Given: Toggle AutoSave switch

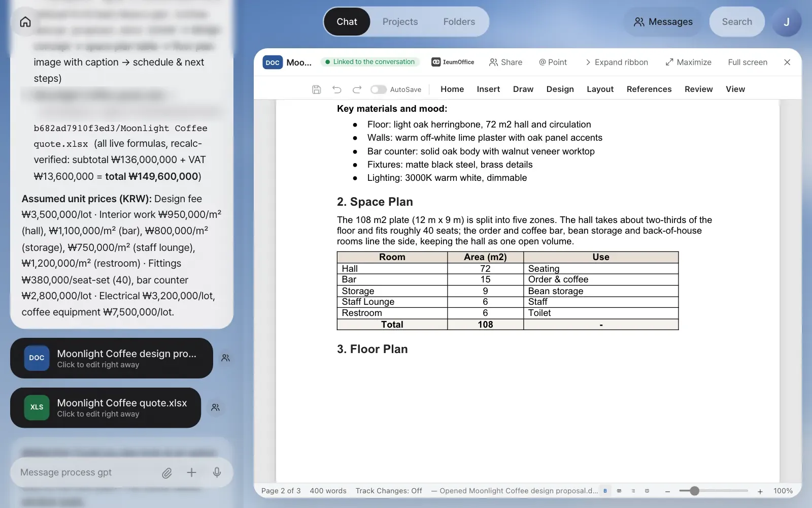Looking at the screenshot, I should (378, 89).
